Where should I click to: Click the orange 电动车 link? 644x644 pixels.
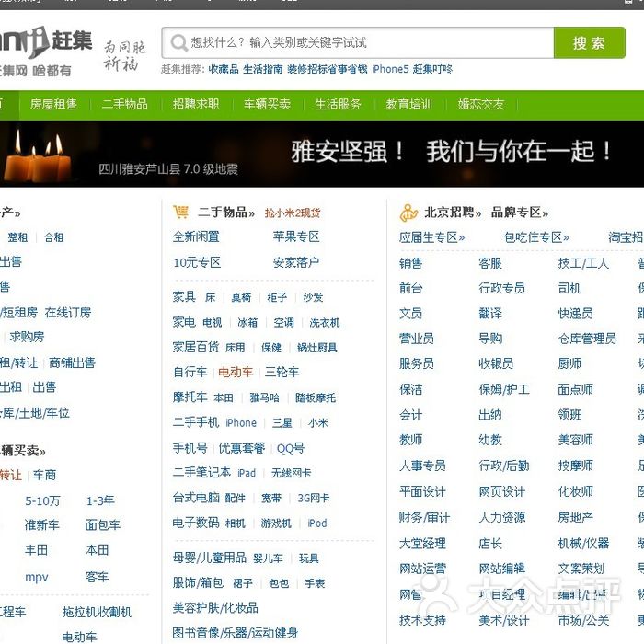[235, 373]
